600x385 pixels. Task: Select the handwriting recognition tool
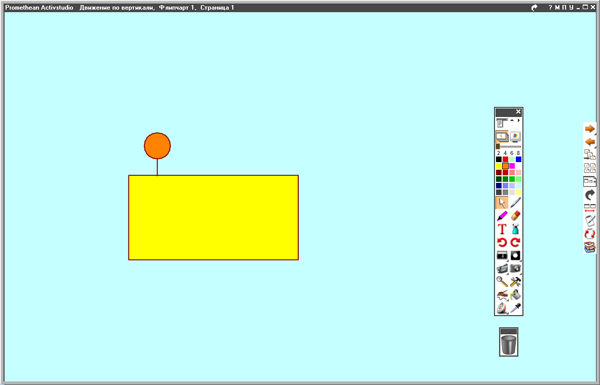coord(502,295)
